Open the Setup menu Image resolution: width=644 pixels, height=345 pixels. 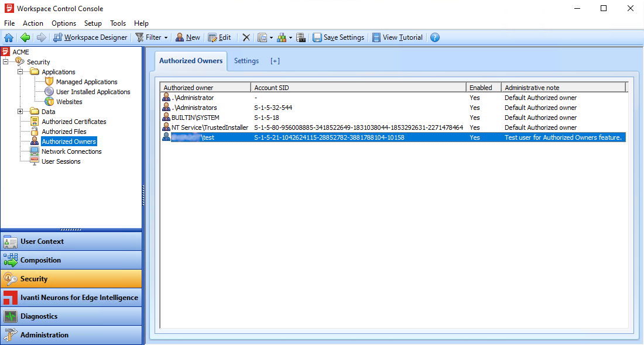pyautogui.click(x=93, y=23)
